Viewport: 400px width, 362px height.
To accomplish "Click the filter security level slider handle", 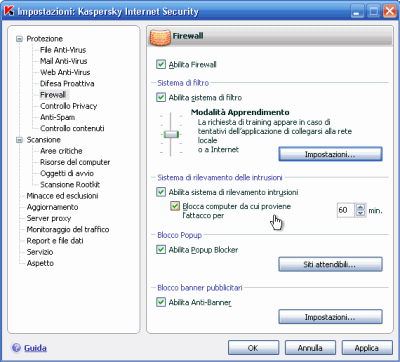I will tap(171, 134).
